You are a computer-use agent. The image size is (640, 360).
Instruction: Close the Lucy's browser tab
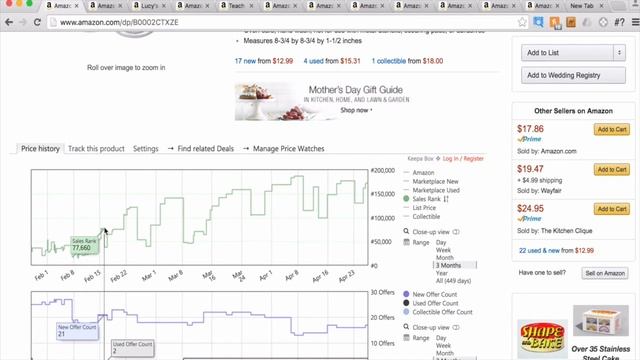coord(164,6)
